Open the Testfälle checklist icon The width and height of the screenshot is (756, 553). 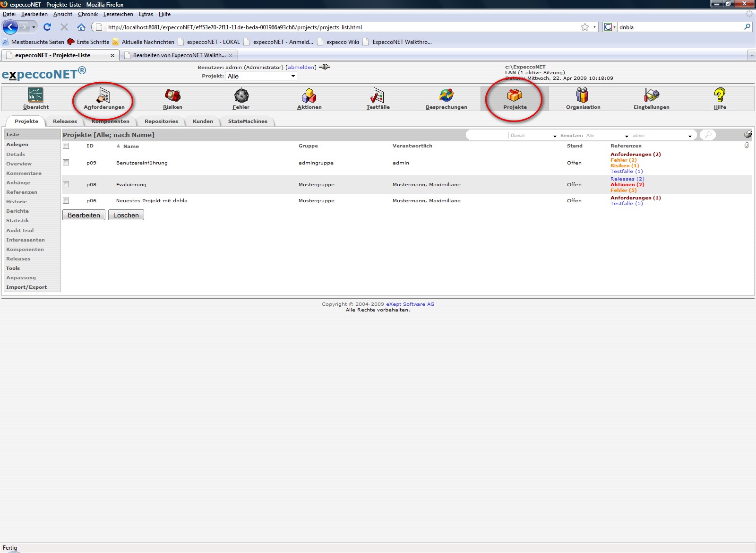pyautogui.click(x=378, y=95)
